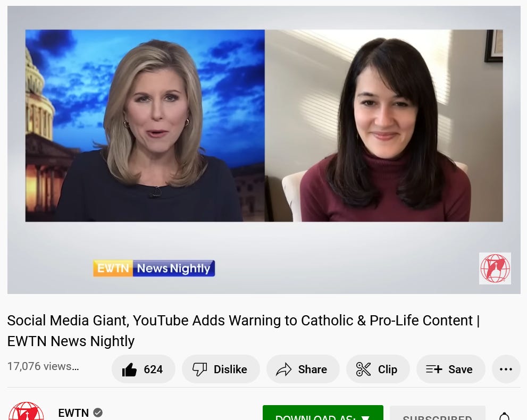
Task: Click the EWTN globe watermark in video
Action: (x=495, y=268)
